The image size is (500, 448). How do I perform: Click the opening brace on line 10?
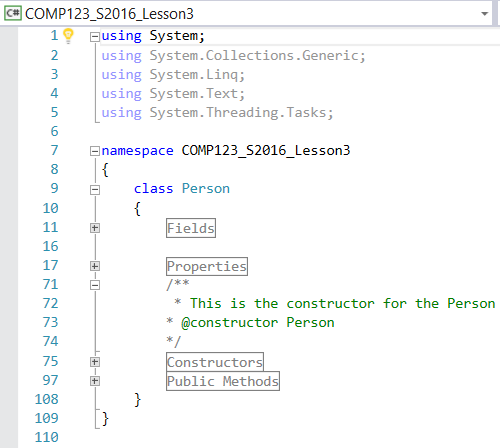tap(137, 209)
